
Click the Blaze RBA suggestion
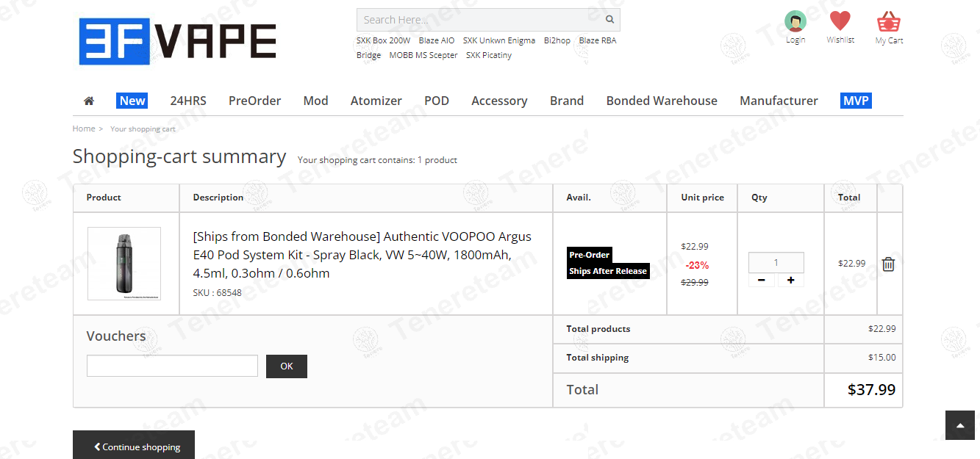(598, 40)
